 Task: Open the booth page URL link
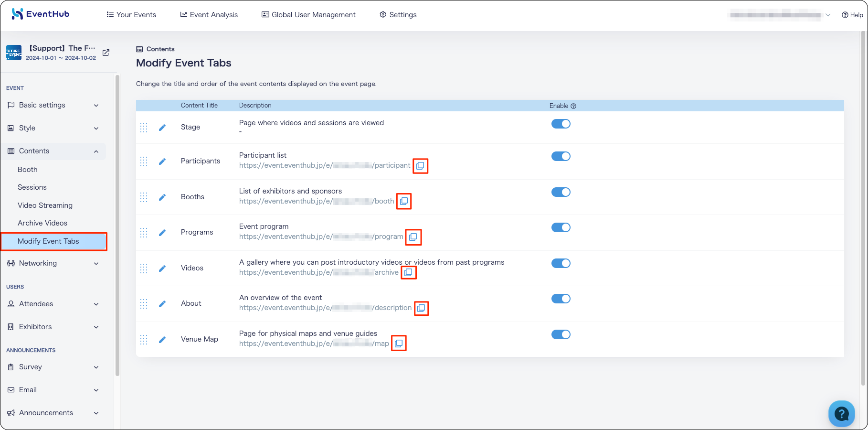click(x=317, y=201)
